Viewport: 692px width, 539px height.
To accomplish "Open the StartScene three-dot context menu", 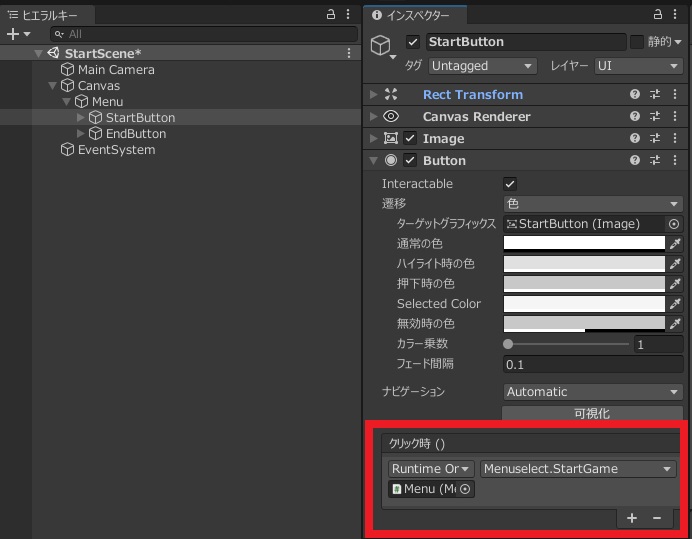I will click(x=349, y=53).
